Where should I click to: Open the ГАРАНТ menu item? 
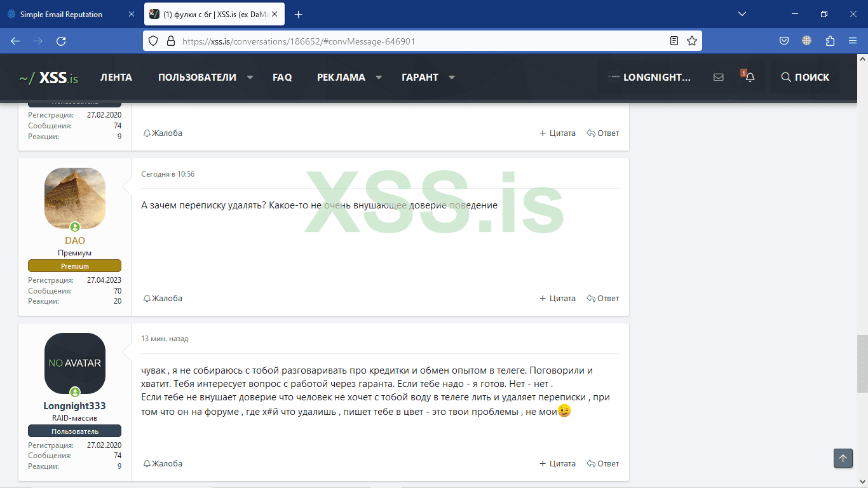[420, 78]
